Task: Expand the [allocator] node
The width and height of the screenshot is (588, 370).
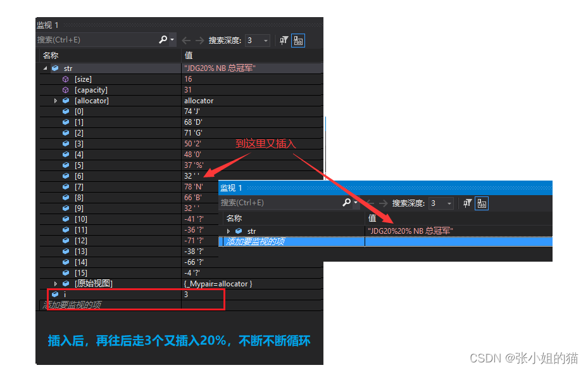Action: click(56, 101)
